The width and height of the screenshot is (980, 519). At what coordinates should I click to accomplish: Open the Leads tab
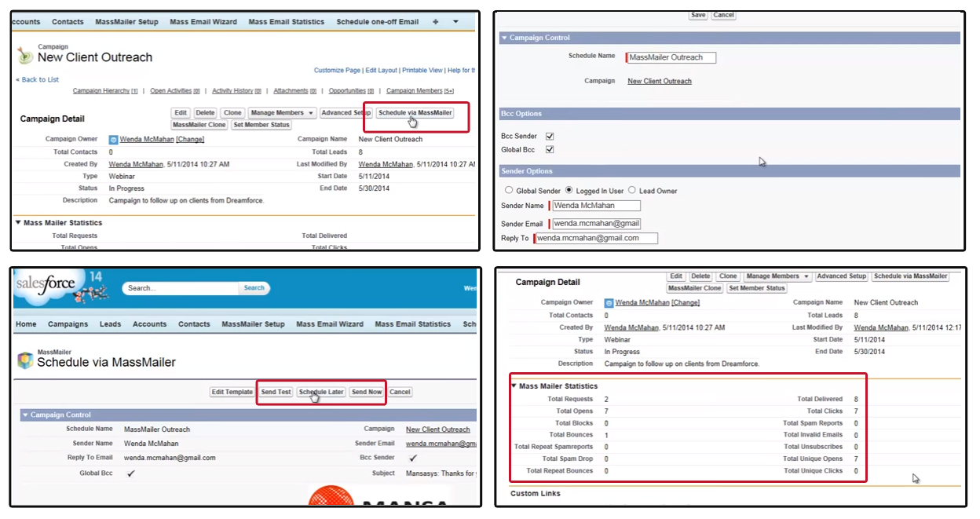(x=110, y=324)
